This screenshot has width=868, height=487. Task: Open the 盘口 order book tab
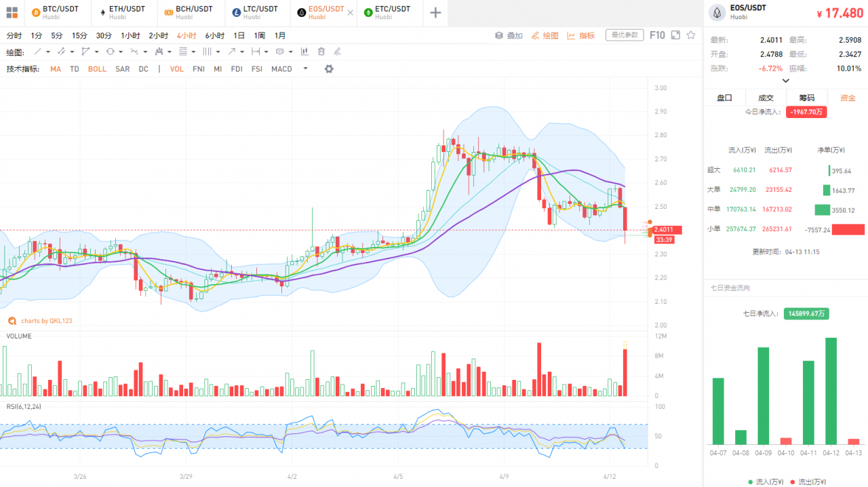point(724,98)
